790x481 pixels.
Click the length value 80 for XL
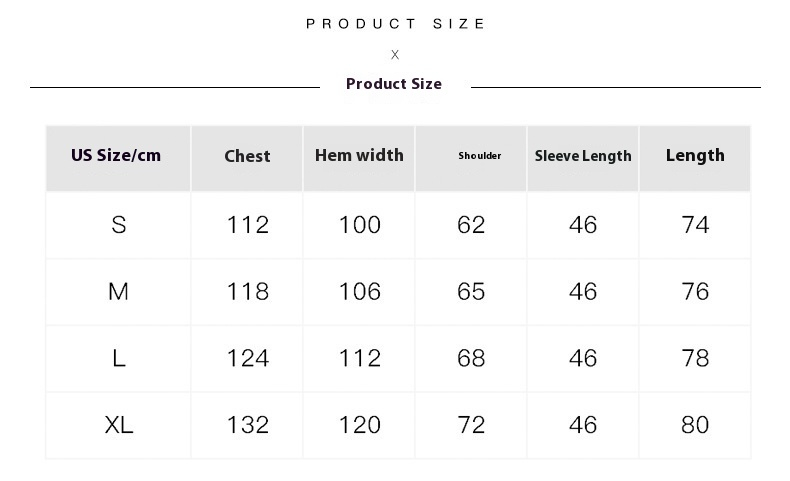coord(695,425)
